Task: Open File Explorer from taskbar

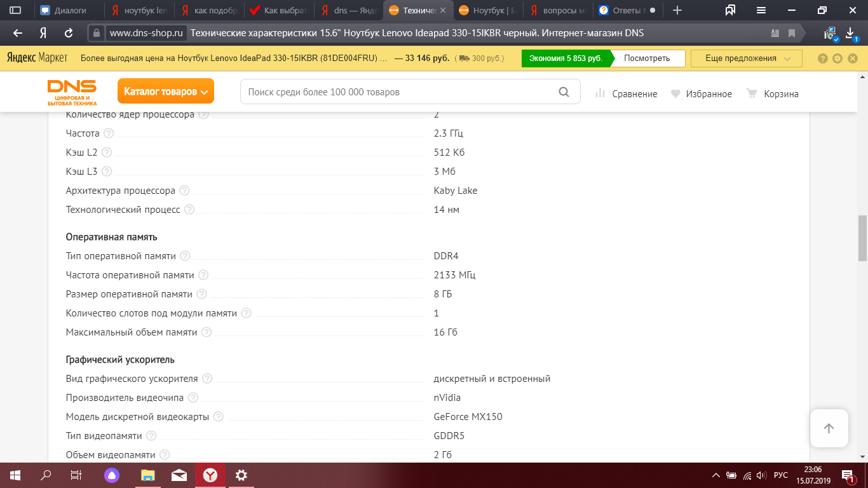Action: click(147, 475)
